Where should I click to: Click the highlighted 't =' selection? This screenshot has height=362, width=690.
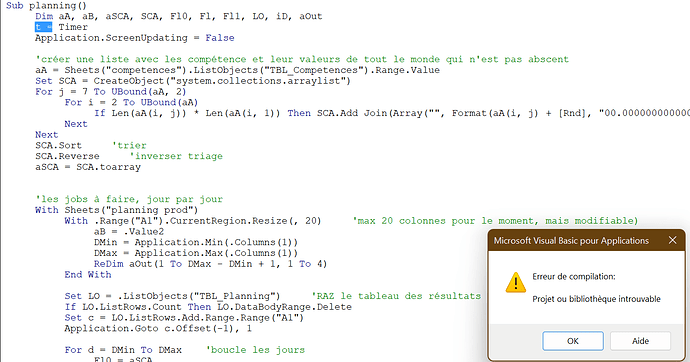click(x=44, y=27)
